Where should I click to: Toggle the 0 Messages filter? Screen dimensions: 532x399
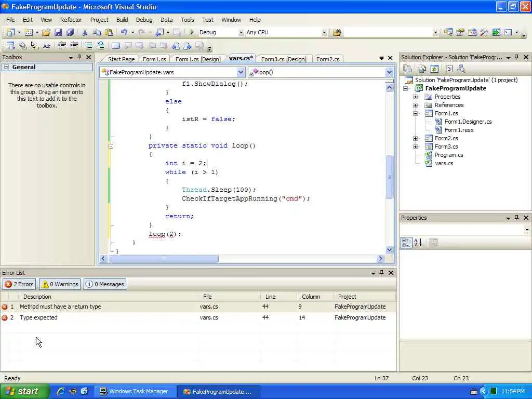(x=105, y=284)
